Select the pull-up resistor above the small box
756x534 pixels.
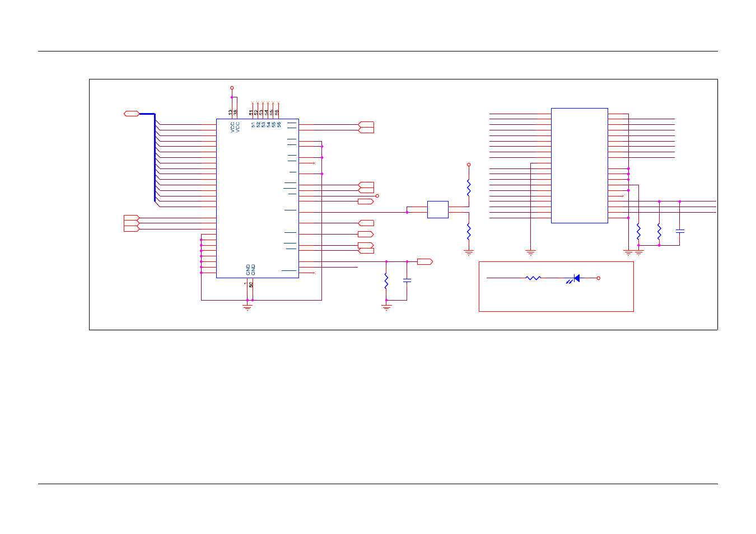tap(469, 188)
